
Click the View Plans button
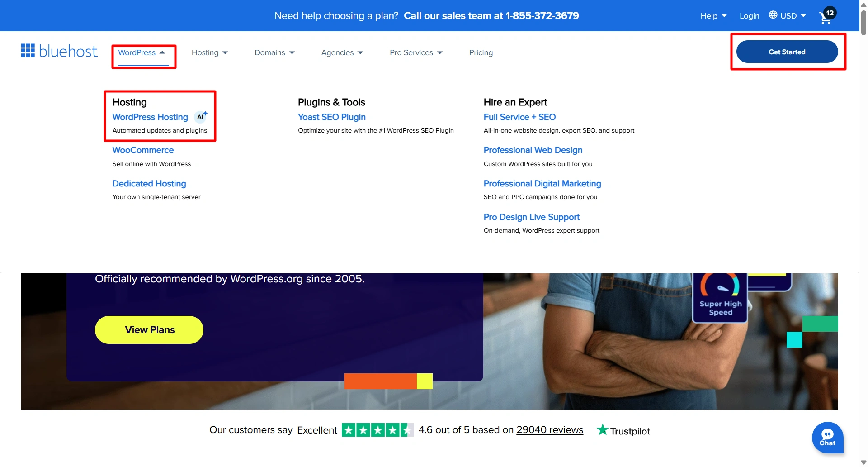tap(149, 330)
